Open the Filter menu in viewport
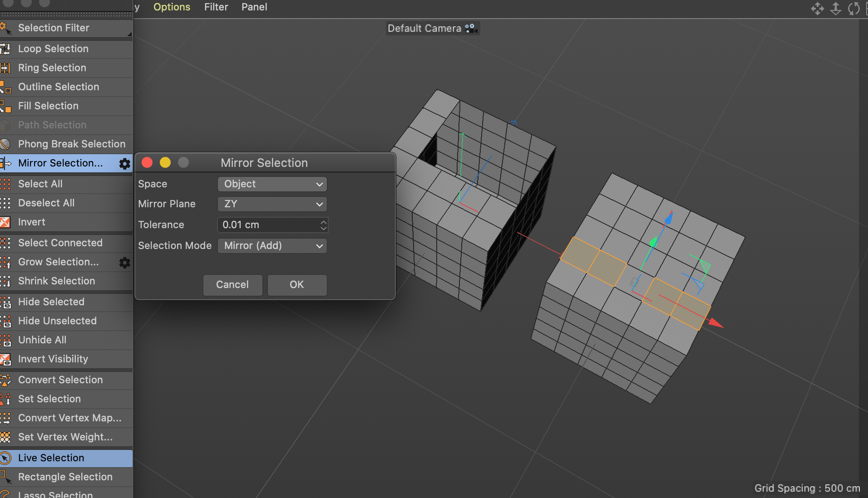The height and width of the screenshot is (498, 868). [216, 7]
